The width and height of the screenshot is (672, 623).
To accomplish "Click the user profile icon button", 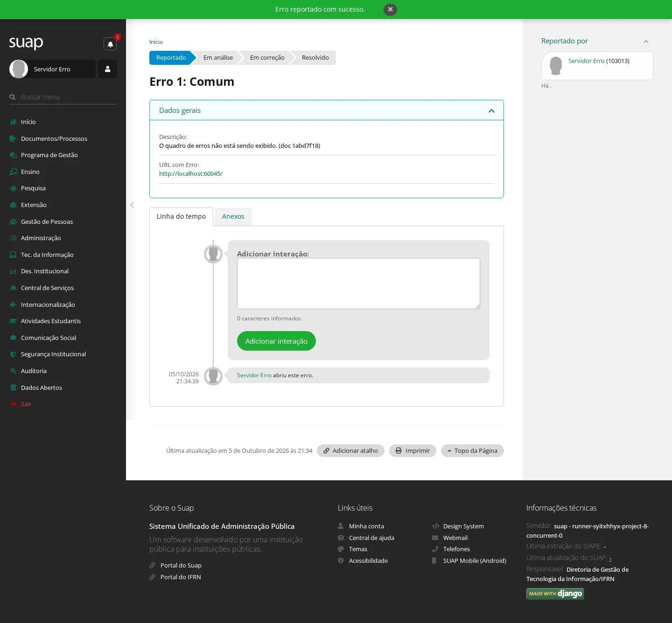I will pyautogui.click(x=107, y=69).
